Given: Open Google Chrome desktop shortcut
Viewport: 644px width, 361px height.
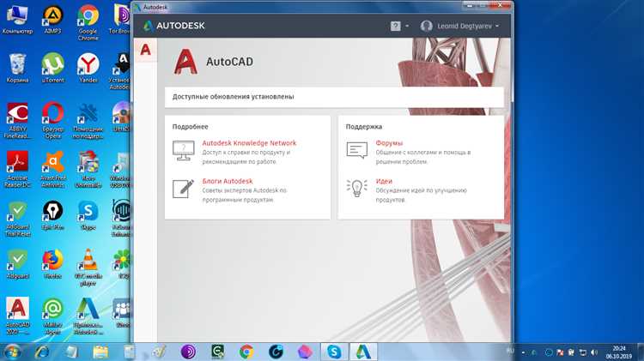Looking at the screenshot, I should 88,22.
